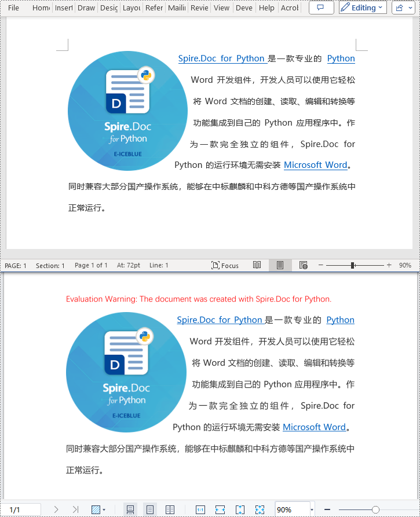Open the Design ribbon tab
420x517 pixels.
109,8
